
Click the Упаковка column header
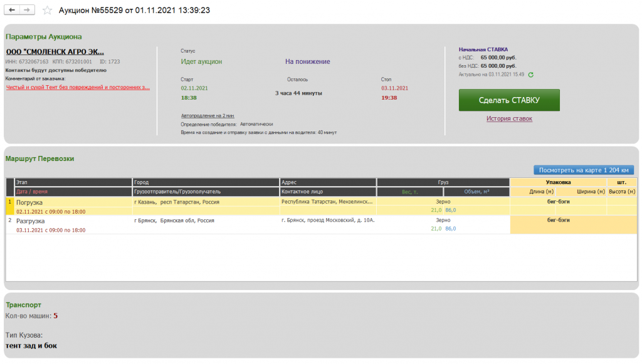[558, 182]
